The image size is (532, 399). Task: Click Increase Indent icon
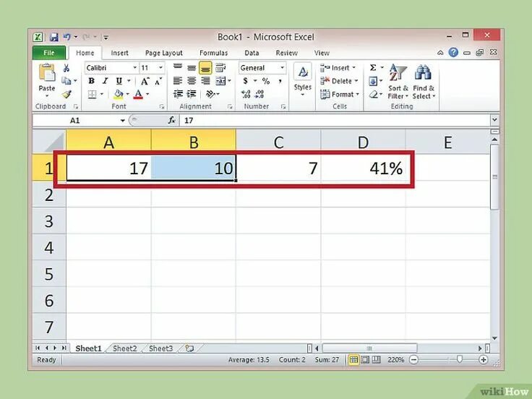(192, 94)
